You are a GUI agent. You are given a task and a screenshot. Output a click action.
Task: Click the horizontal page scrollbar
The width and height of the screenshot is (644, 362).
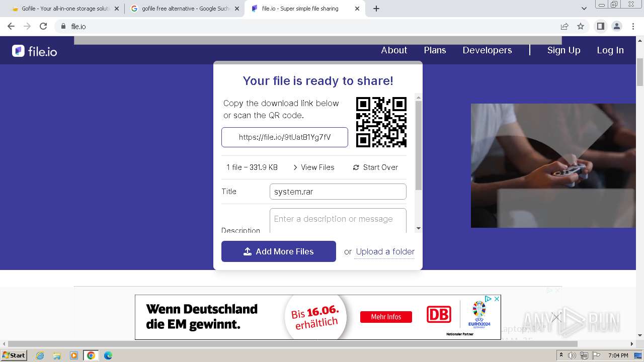[x=292, y=344]
